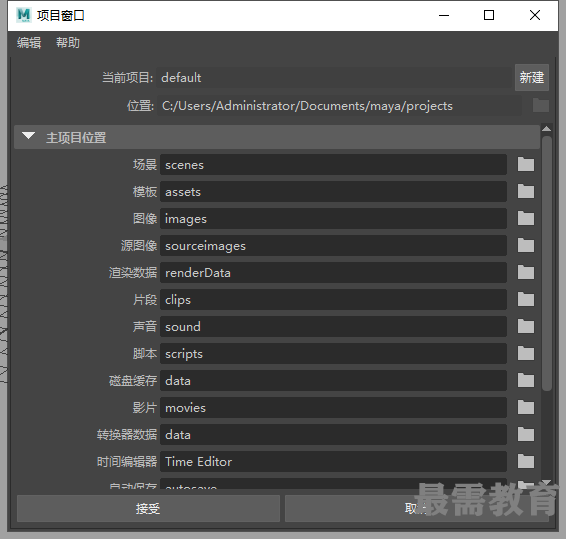Click the 转换器数据 data field

click(334, 435)
